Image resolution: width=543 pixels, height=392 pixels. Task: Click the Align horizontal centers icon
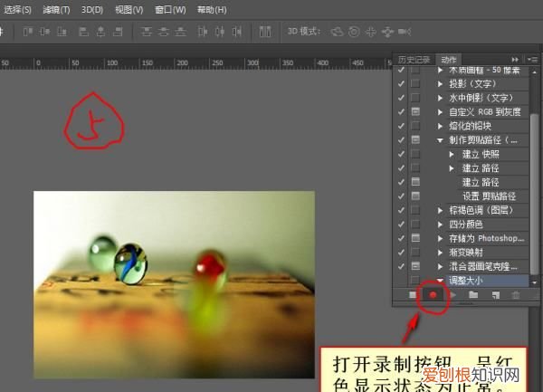point(100,32)
